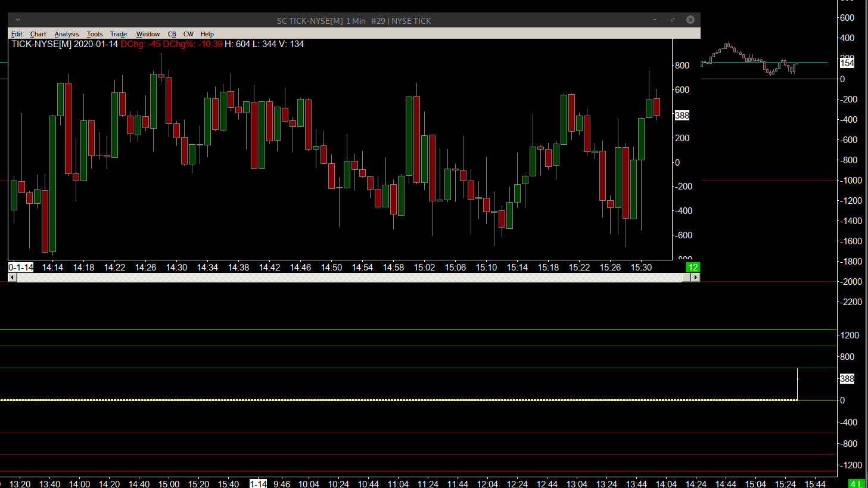Click the TICK-NYSE[M] 2020-01-14 header text
This screenshot has width=868, height=488.
(65, 44)
